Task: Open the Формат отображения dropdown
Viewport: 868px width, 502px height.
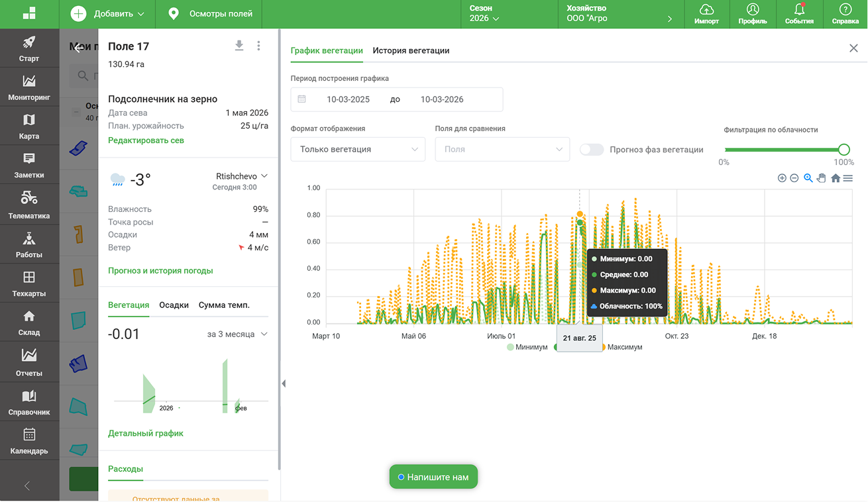Action: pos(358,150)
